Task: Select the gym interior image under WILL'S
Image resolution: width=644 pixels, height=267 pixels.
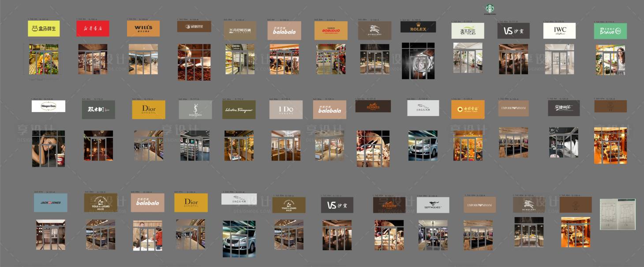Action: 143,59
